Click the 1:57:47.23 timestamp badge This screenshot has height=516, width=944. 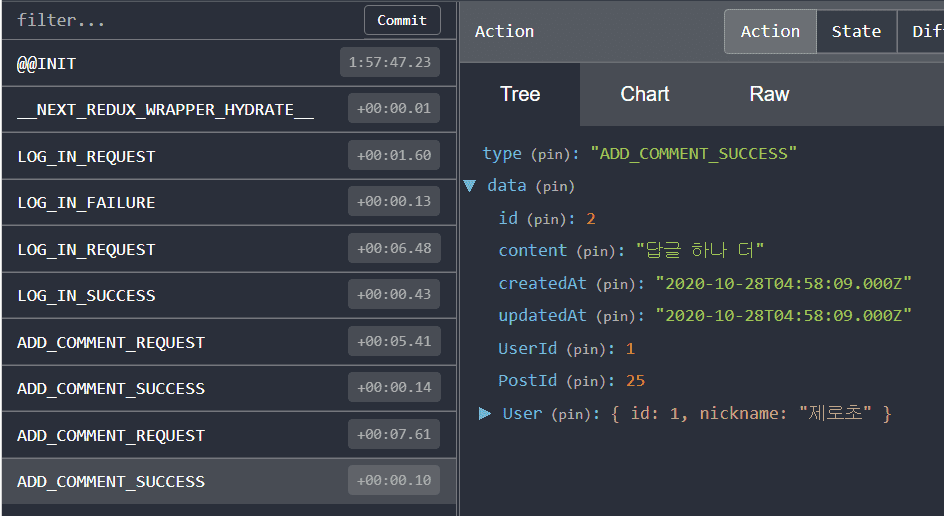pos(390,62)
